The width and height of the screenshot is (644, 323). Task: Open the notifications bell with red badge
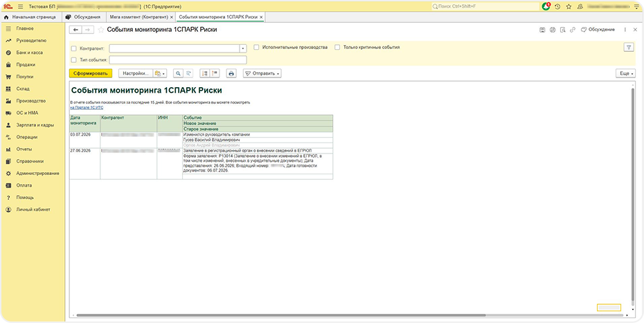(x=546, y=6)
